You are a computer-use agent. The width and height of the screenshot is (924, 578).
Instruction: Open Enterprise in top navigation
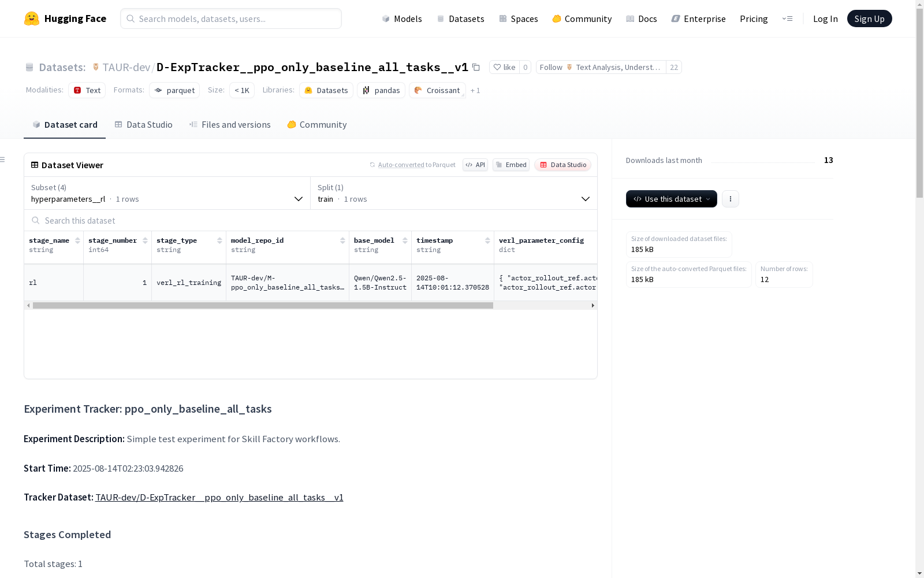tap(699, 18)
